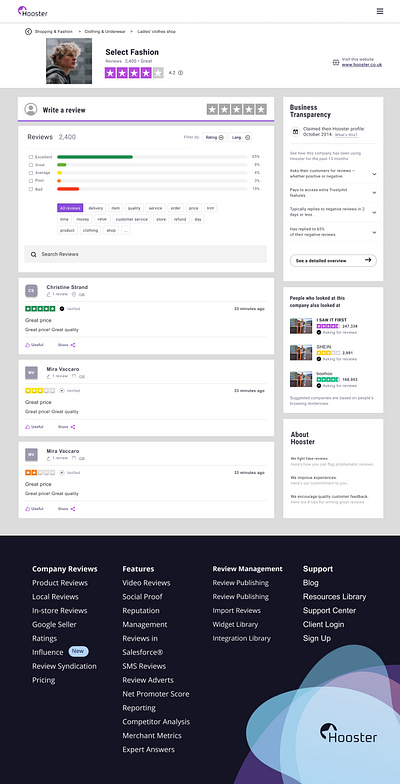This screenshot has width=400, height=784.
Task: Expand Has replied to 65% of negative reviews
Action: 374,232
